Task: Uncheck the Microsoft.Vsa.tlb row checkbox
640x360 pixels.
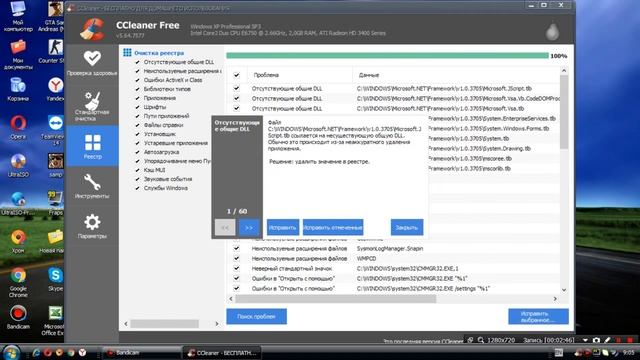Action: pyautogui.click(x=236, y=108)
